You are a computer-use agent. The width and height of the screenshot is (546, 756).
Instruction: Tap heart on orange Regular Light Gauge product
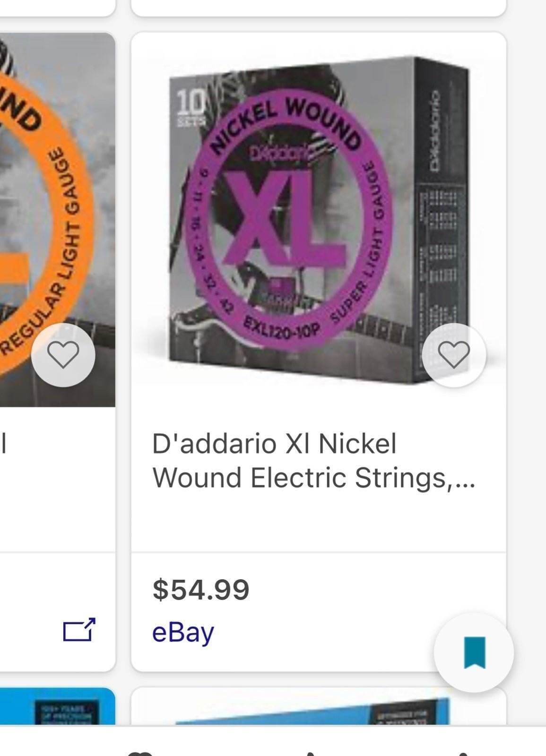63,355
